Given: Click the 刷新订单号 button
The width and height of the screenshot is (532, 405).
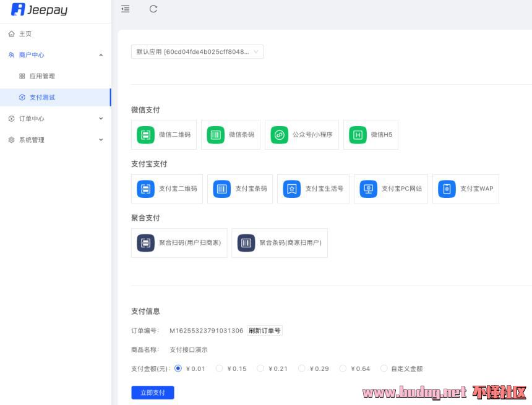Looking at the screenshot, I should coord(265,330).
